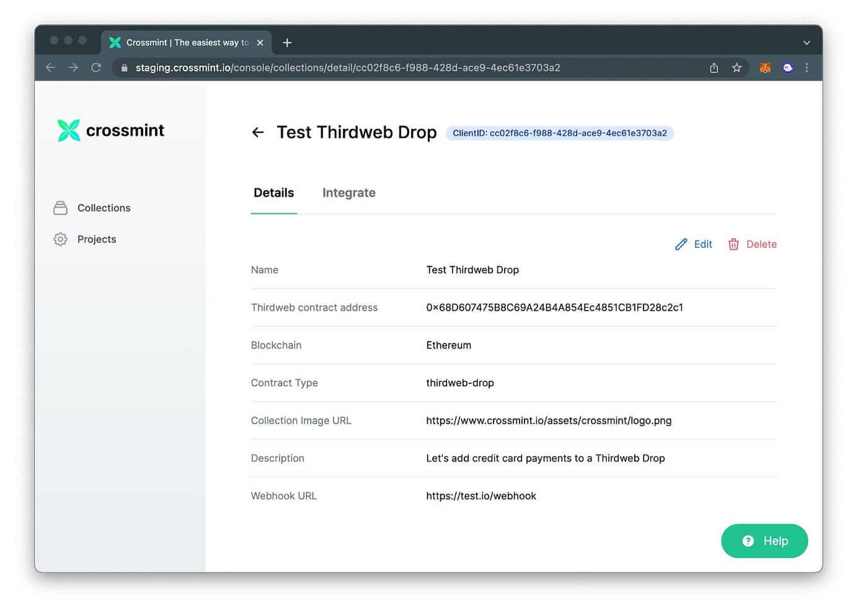Click browser forward navigation arrow

[73, 68]
